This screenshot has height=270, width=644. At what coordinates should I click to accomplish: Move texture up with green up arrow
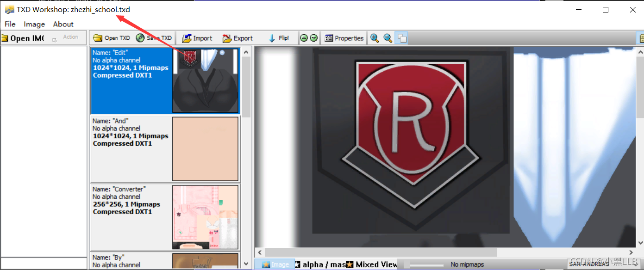(x=304, y=38)
